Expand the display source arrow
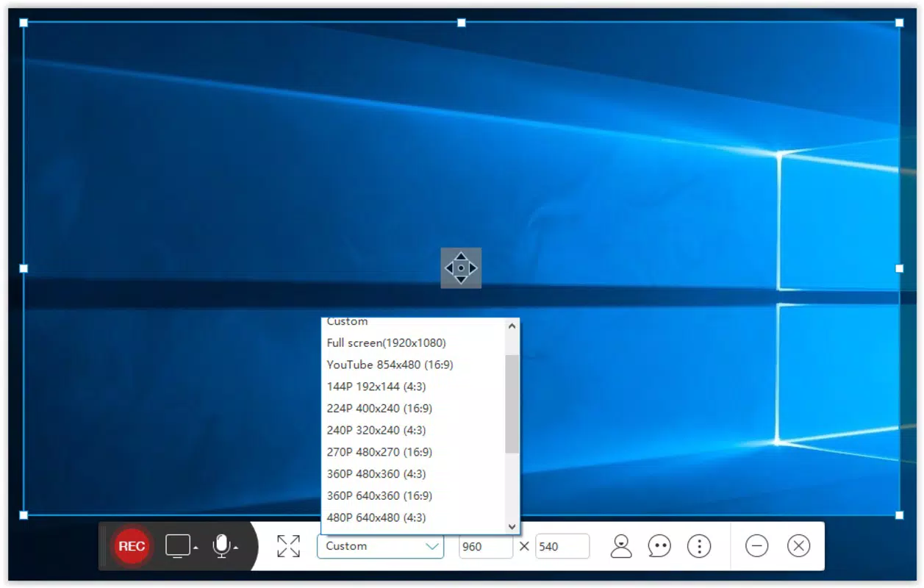 click(196, 548)
